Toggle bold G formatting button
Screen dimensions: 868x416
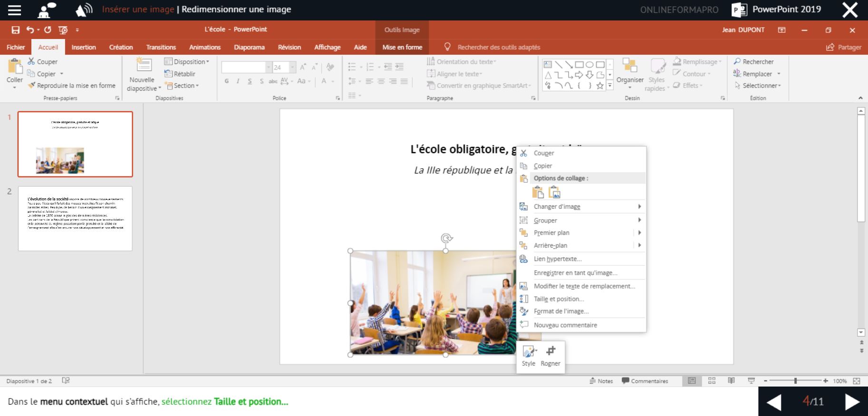[x=227, y=81]
